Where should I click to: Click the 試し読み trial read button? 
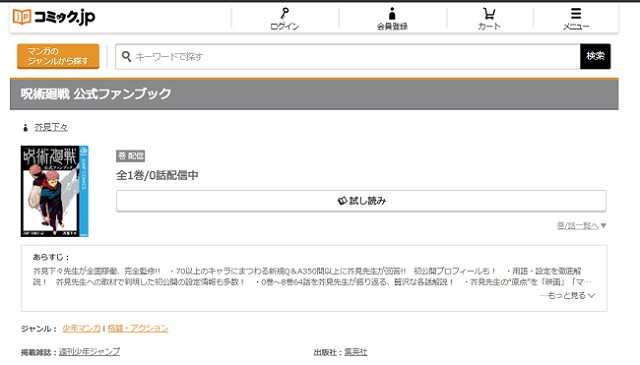tap(361, 201)
